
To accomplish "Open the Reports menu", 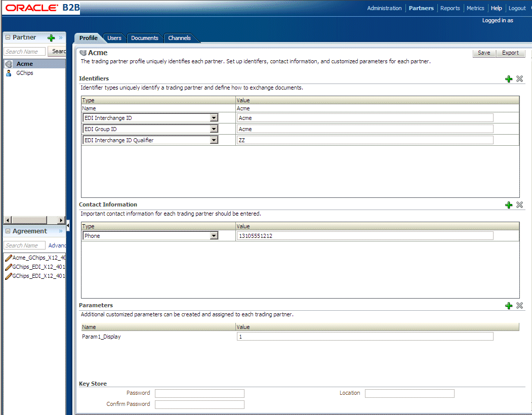I will [450, 8].
